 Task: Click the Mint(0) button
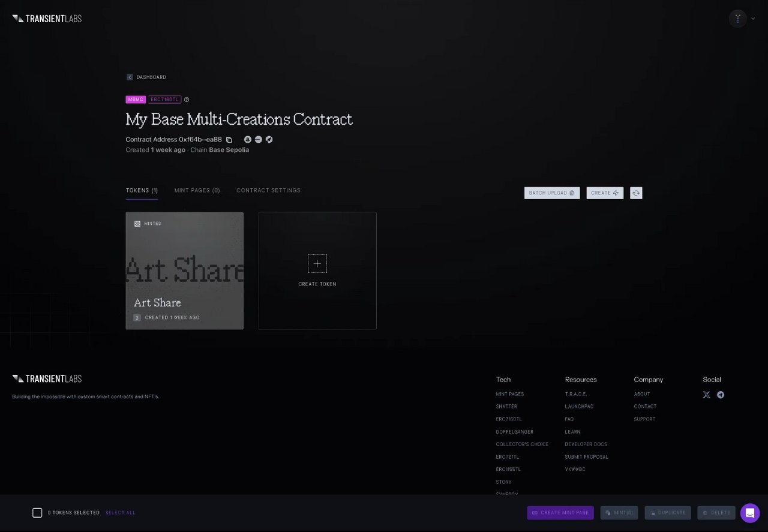[619, 513]
